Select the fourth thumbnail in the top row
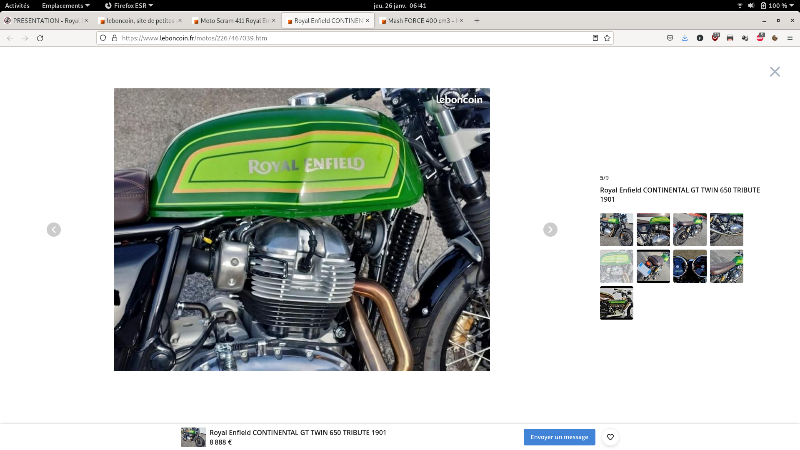The image size is (800, 450). (727, 230)
